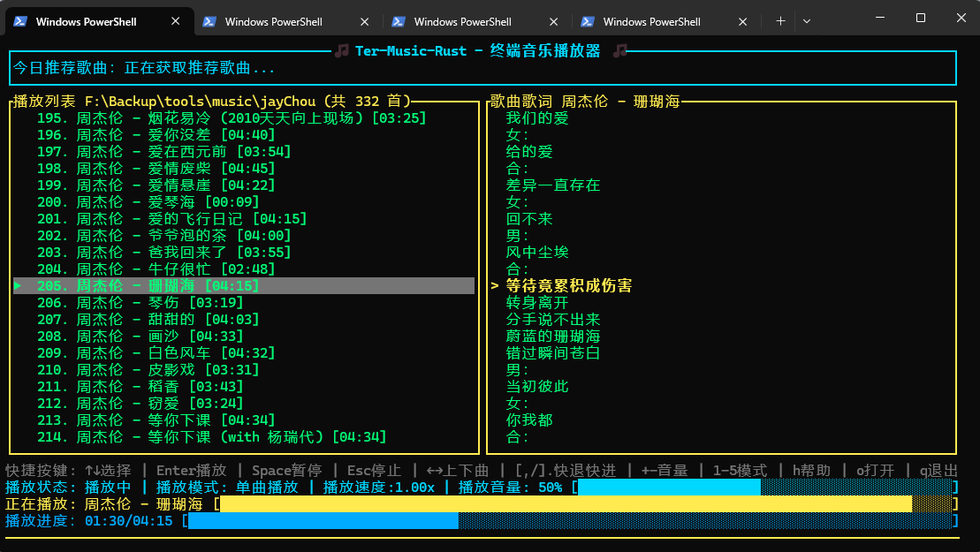The width and height of the screenshot is (980, 552).
Task: Select song 210 皮影戏
Action: (148, 370)
